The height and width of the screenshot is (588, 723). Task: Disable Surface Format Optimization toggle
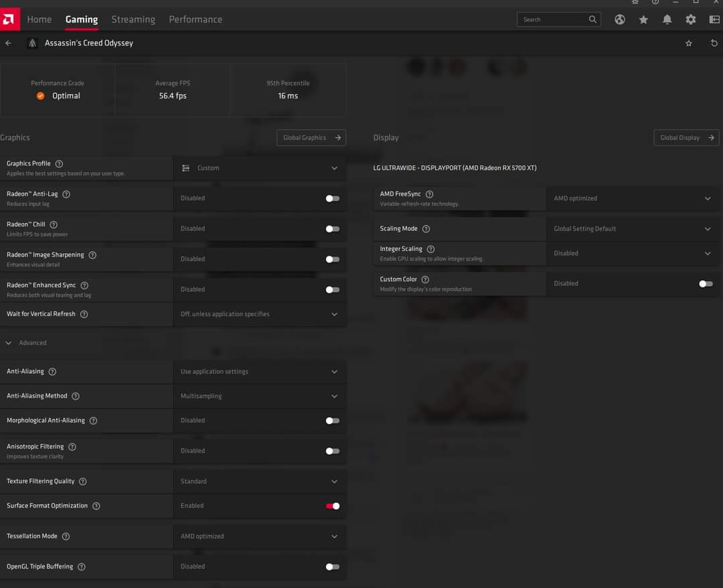point(333,506)
